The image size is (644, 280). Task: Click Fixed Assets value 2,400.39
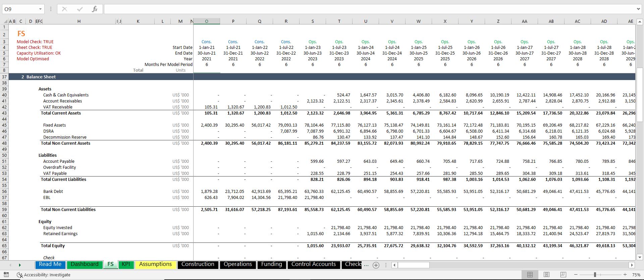tap(209, 125)
